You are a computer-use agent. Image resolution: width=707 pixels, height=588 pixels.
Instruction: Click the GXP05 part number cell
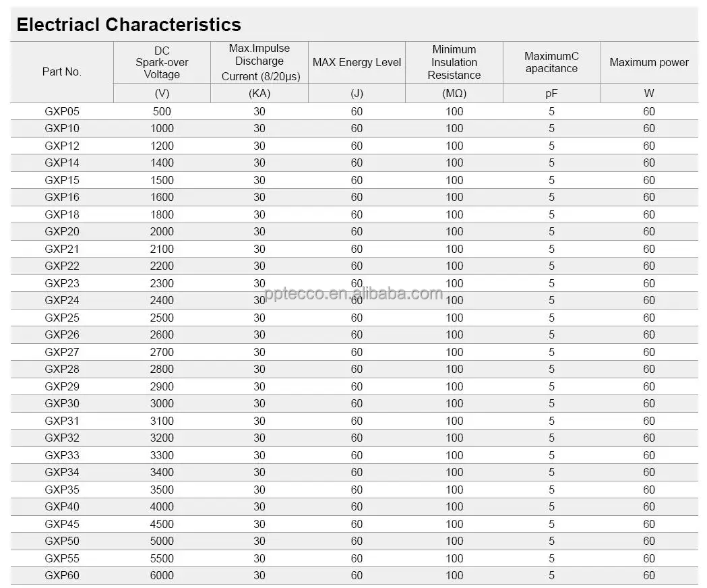[62, 111]
